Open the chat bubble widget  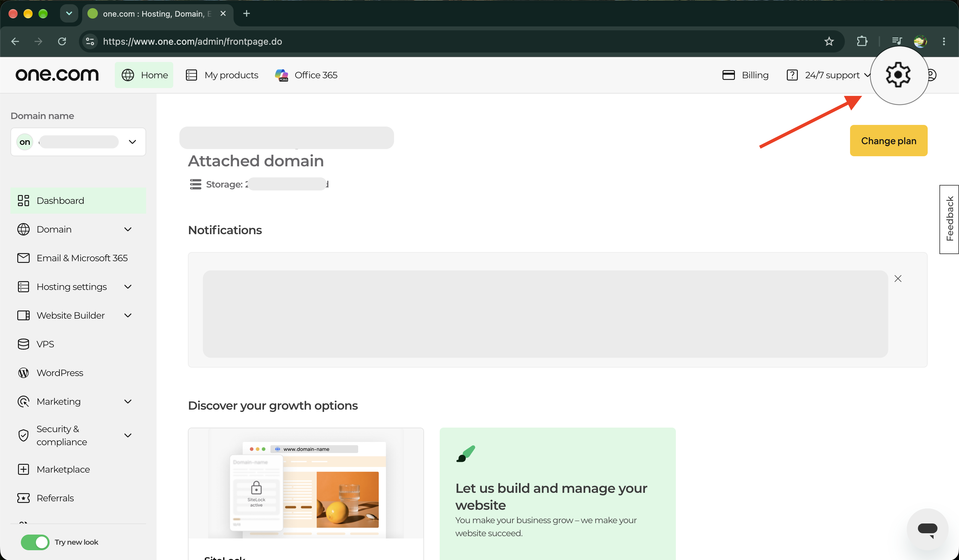927,529
